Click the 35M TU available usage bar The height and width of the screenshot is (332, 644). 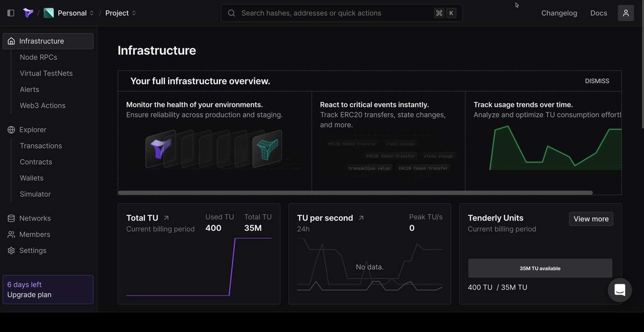coord(540,269)
